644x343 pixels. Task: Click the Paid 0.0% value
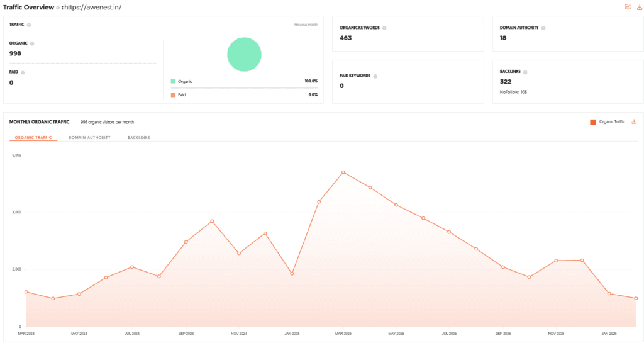coord(313,95)
